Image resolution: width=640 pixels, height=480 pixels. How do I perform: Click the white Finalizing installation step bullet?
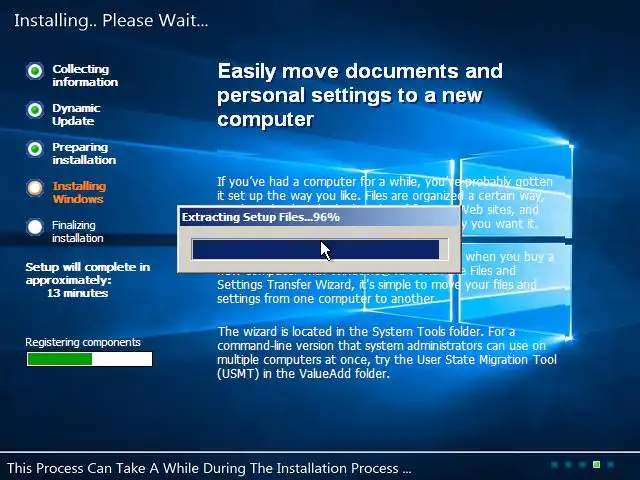35,227
